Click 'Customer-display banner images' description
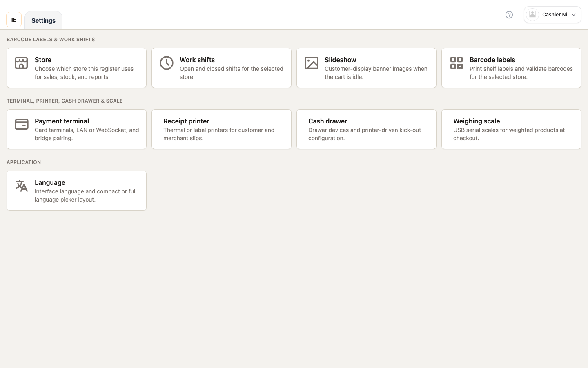Screen dimensions: 588x368 tap(376, 73)
